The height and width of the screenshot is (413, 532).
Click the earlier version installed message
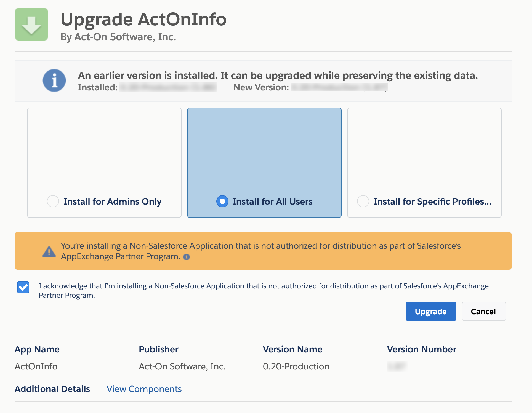[x=278, y=75]
